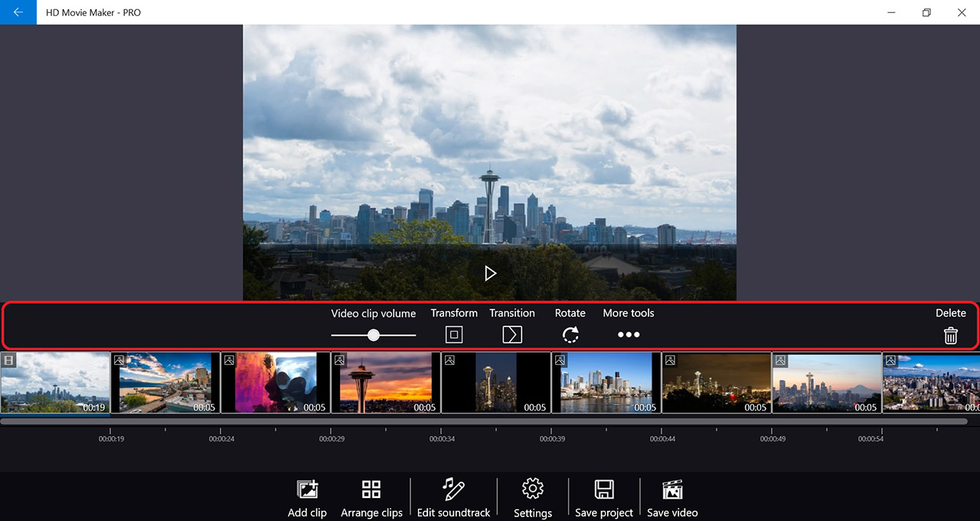Viewport: 980px width, 521px height.
Task: Open More tools ellipsis menu
Action: pyautogui.click(x=628, y=335)
